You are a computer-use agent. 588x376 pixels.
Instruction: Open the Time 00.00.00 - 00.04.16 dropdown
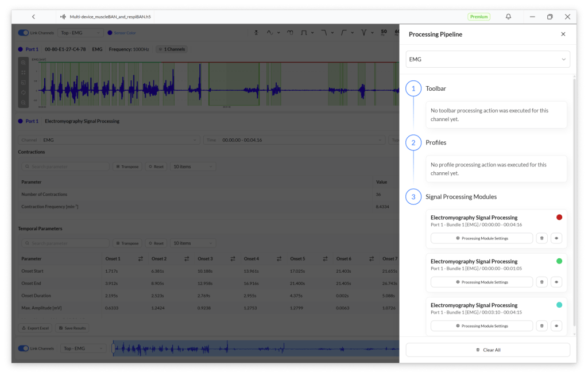click(x=295, y=140)
